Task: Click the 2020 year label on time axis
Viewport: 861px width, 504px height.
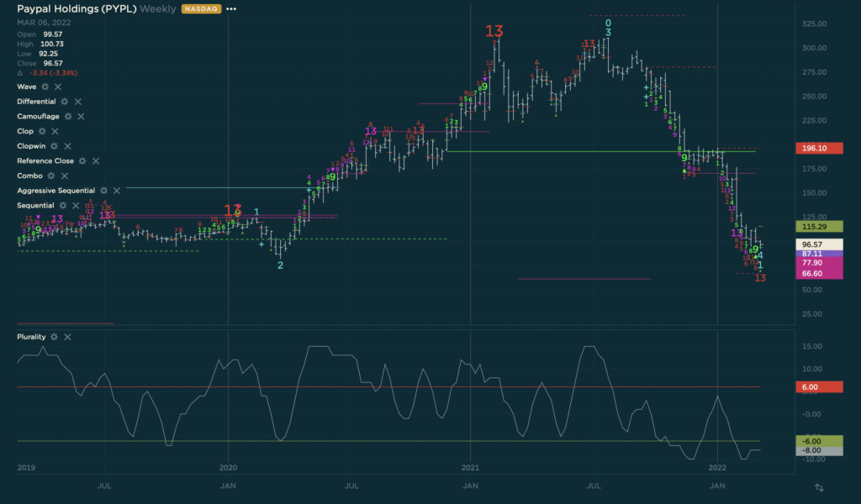Action: 228,468
